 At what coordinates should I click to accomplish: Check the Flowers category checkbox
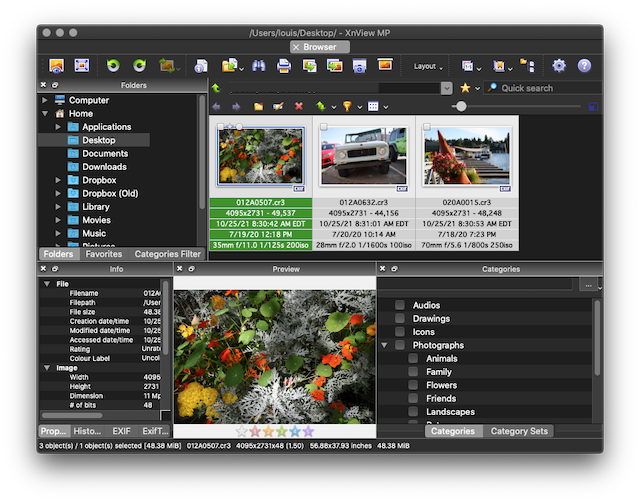pyautogui.click(x=412, y=385)
